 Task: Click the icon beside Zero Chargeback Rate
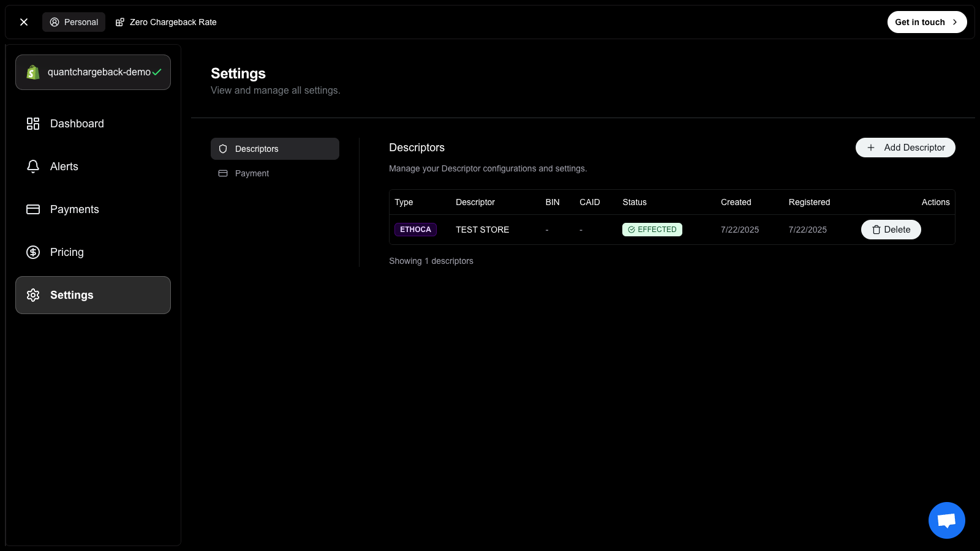pyautogui.click(x=120, y=22)
